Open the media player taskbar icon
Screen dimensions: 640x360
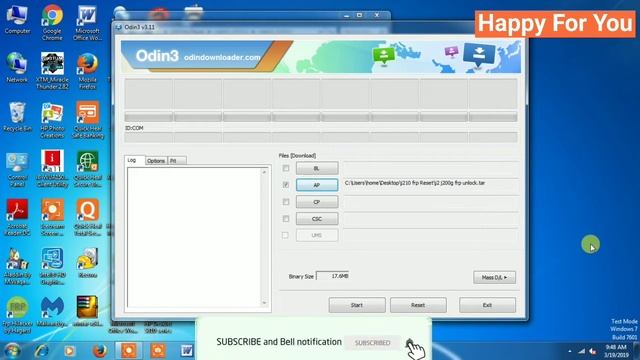click(69, 351)
